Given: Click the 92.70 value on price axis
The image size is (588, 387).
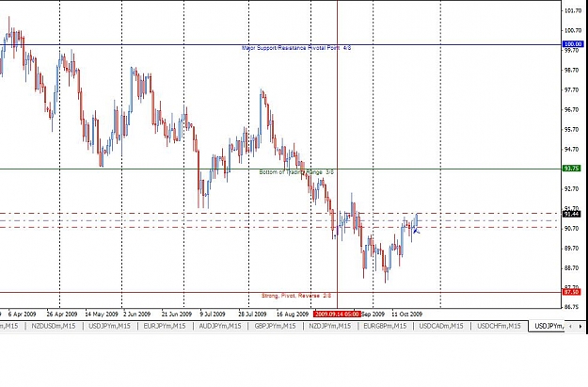Looking at the screenshot, I should tap(572, 189).
